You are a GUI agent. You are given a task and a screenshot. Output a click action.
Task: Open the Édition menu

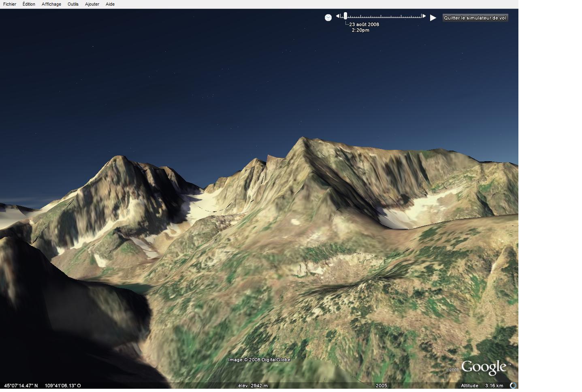click(29, 4)
